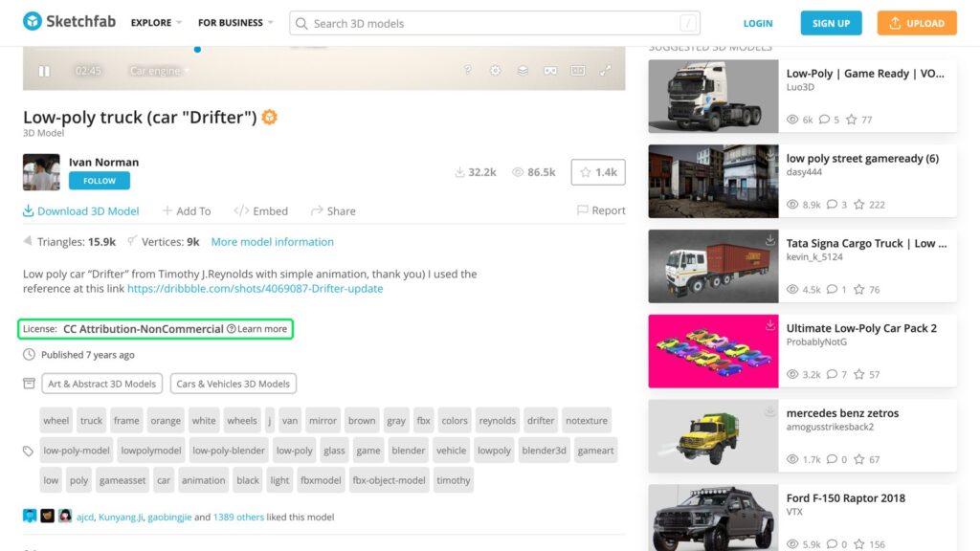Expand the Explore menu

[x=156, y=23]
